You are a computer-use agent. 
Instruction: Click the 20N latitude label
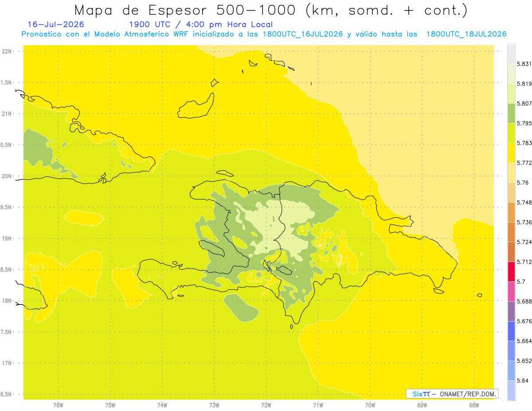[x=7, y=176]
